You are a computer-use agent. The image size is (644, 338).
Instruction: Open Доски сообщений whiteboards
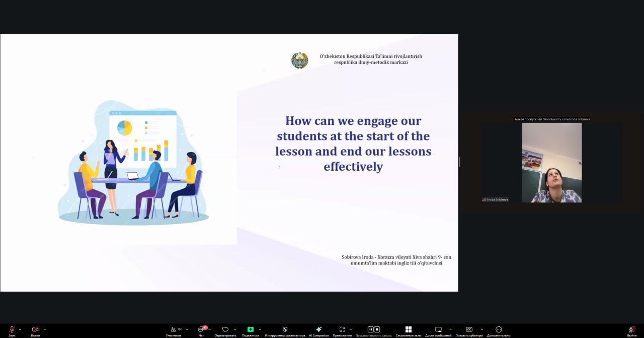tap(438, 329)
